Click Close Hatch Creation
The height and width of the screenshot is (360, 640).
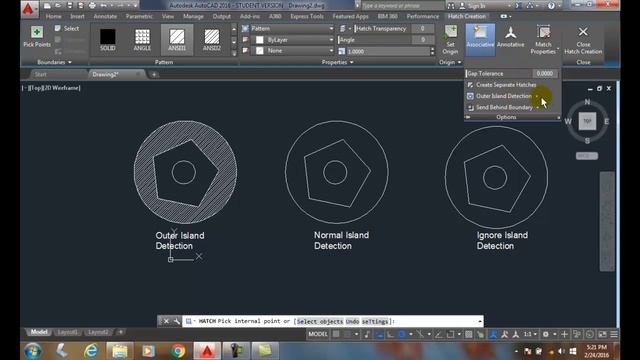click(583, 39)
